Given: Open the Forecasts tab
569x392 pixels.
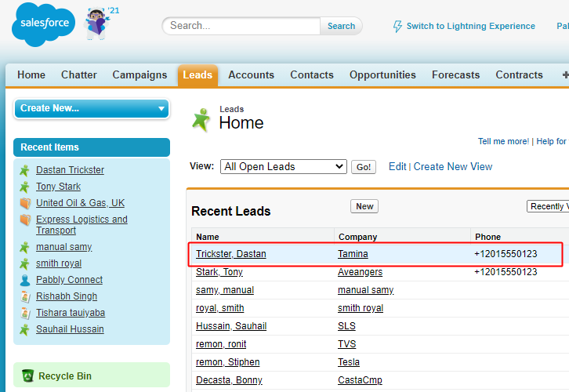Looking at the screenshot, I should [x=456, y=74].
